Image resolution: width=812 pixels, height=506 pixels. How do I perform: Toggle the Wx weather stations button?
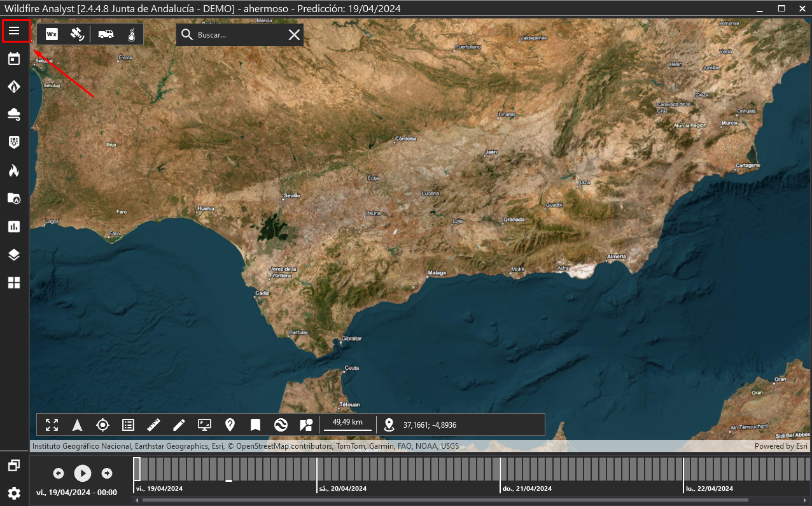52,34
